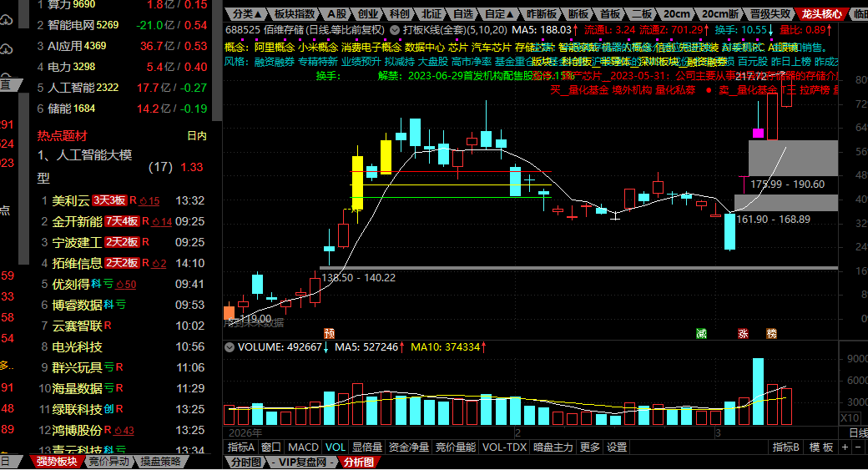The height and width of the screenshot is (470, 868).
Task: Click the 预 marker under the candlestick chart
Action: pos(330,333)
